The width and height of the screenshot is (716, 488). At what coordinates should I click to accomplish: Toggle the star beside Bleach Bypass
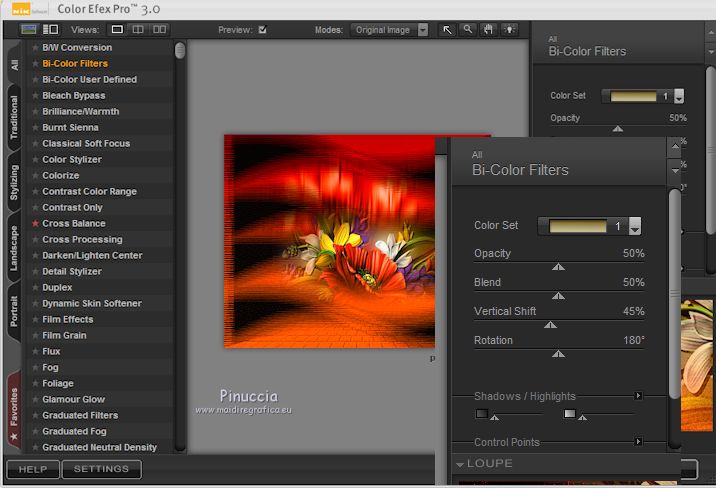click(35, 95)
